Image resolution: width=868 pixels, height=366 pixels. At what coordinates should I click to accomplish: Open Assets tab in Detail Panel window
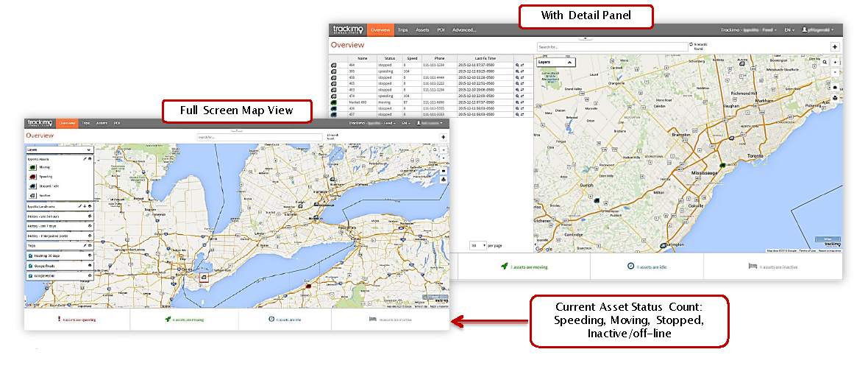(422, 30)
